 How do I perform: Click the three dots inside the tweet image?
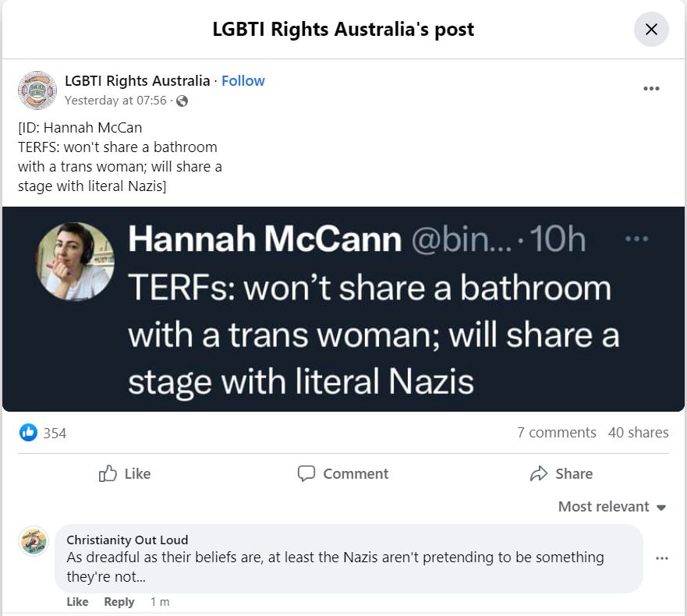636,239
